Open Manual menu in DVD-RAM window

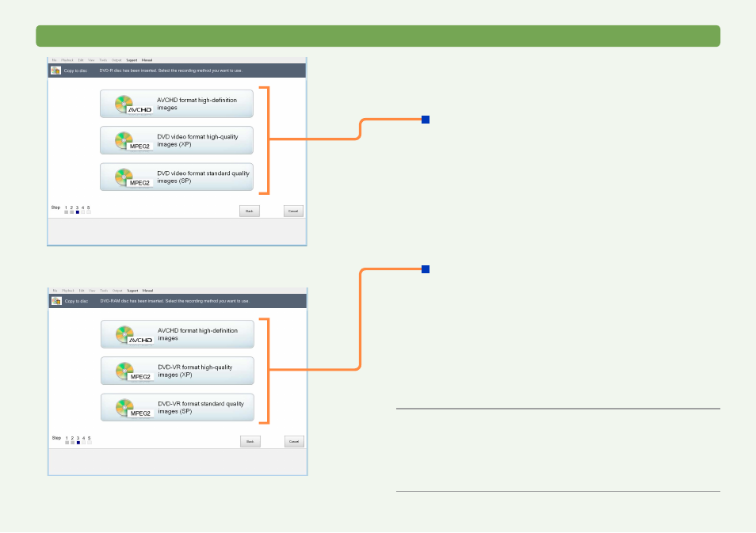click(x=147, y=291)
